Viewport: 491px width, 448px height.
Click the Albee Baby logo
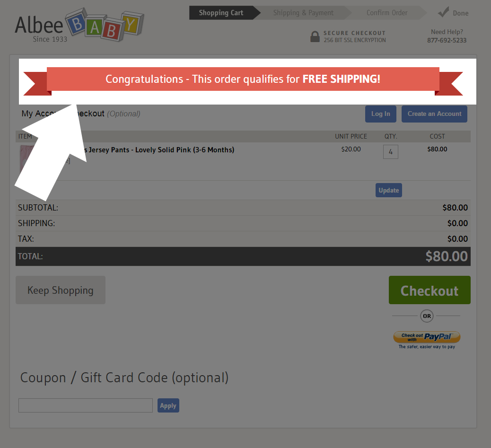(x=79, y=26)
